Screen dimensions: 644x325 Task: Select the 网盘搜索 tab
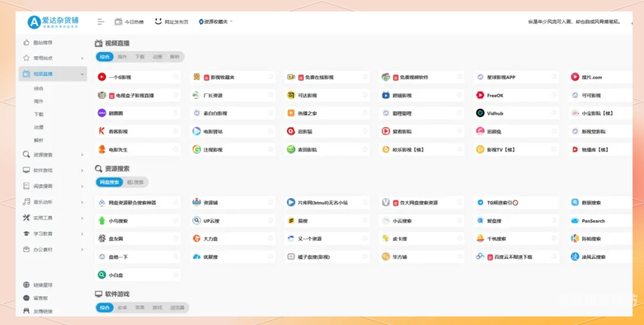coord(109,182)
